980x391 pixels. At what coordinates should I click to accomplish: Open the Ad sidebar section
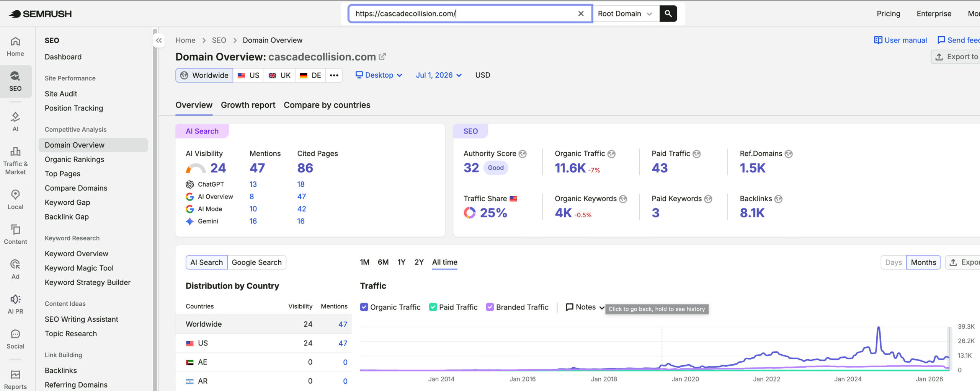coord(15,269)
